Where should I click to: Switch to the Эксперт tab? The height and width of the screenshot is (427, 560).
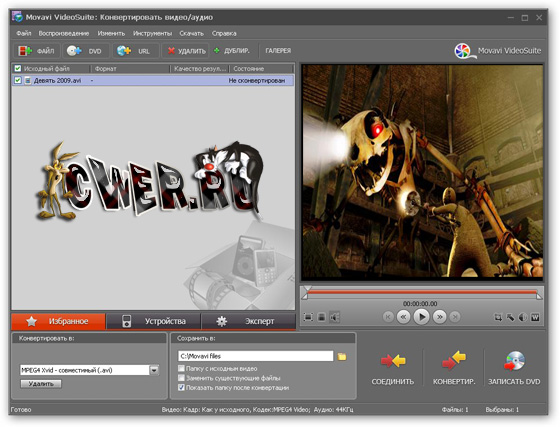[x=249, y=321]
